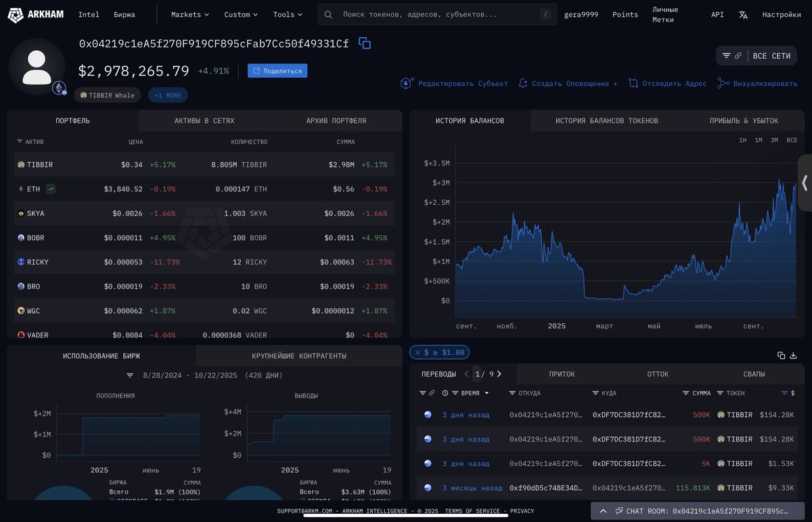This screenshot has height=522, width=812.
Task: Open the Custom dropdown menu
Action: pyautogui.click(x=241, y=14)
